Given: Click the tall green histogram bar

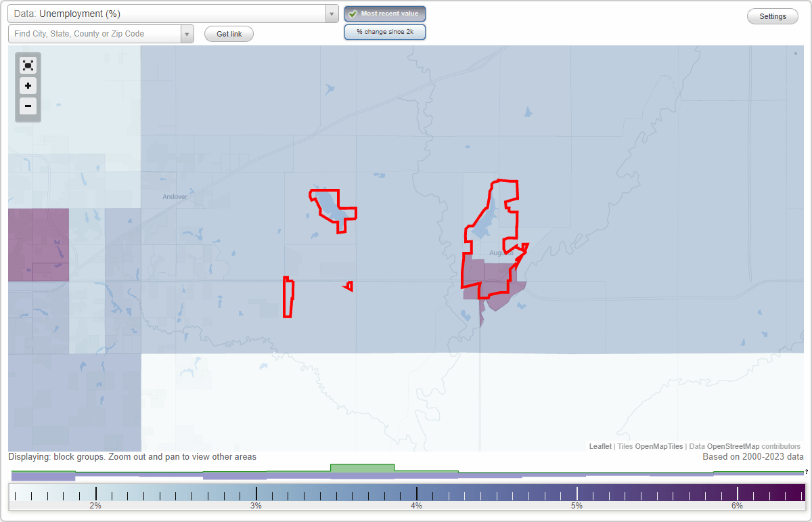Looking at the screenshot, I should [362, 468].
